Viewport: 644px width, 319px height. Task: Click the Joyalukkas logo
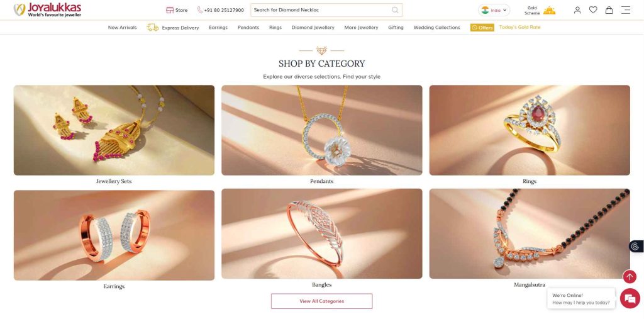(x=47, y=9)
